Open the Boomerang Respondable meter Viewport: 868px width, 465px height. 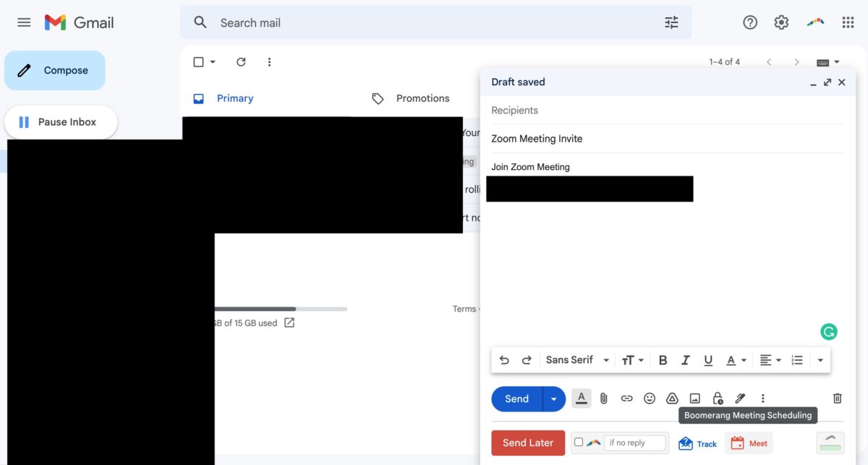830,443
